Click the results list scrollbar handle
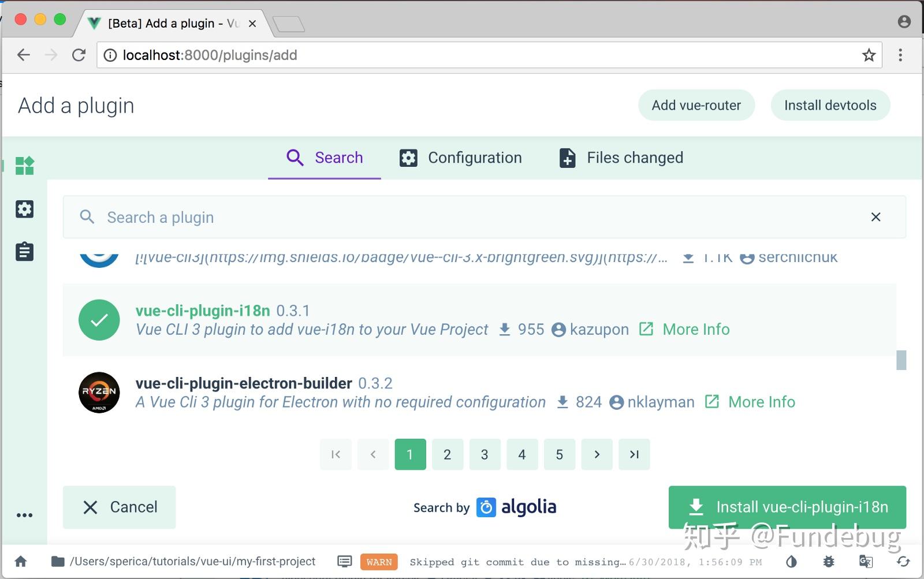924x579 pixels. point(900,360)
